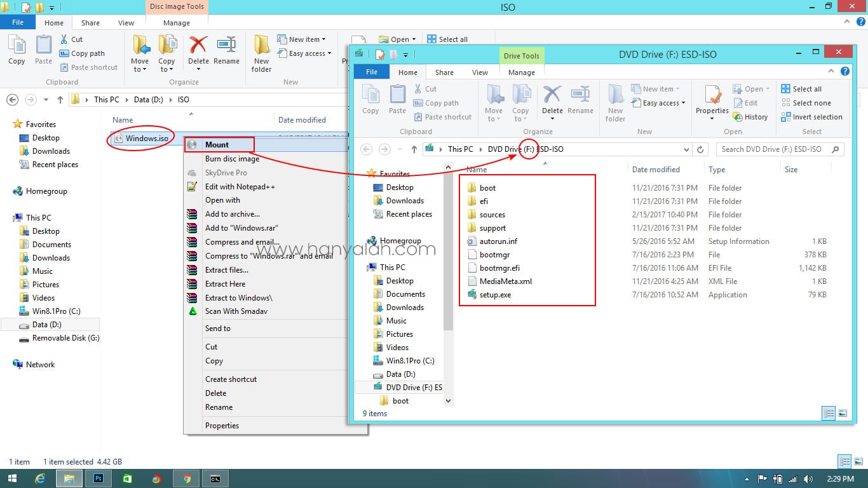The width and height of the screenshot is (868, 488).
Task: Open Google Chrome from the taskbar
Action: [186, 478]
